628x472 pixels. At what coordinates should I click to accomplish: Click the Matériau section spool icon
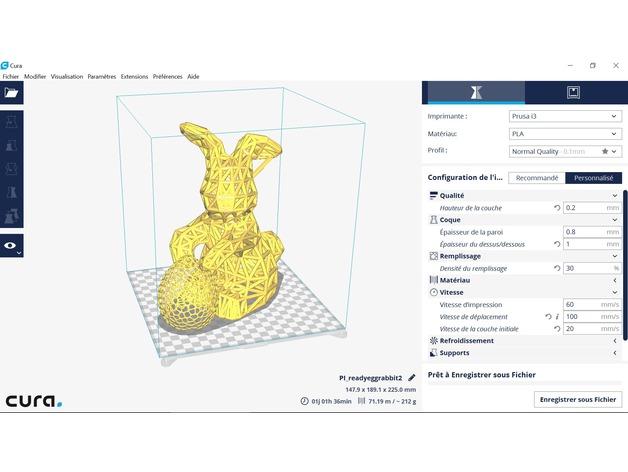(433, 280)
